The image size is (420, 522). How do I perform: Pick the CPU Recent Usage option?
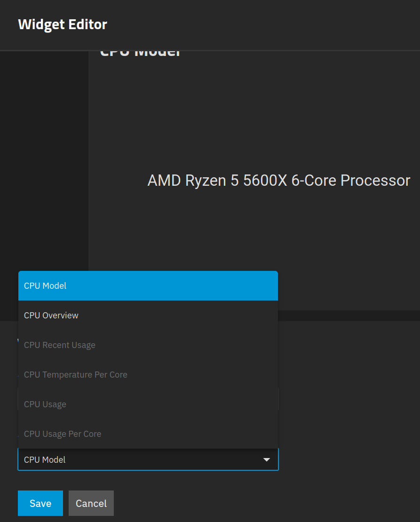(x=148, y=345)
